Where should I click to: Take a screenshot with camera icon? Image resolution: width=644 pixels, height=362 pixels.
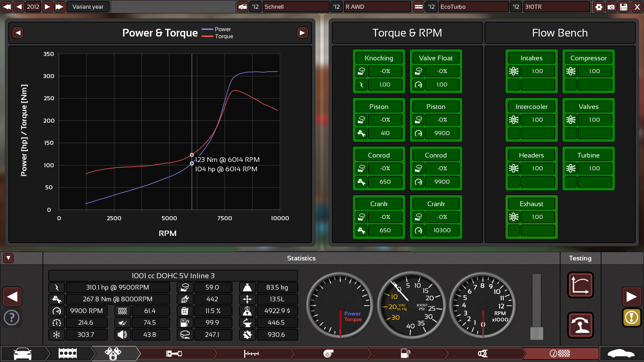(611, 7)
